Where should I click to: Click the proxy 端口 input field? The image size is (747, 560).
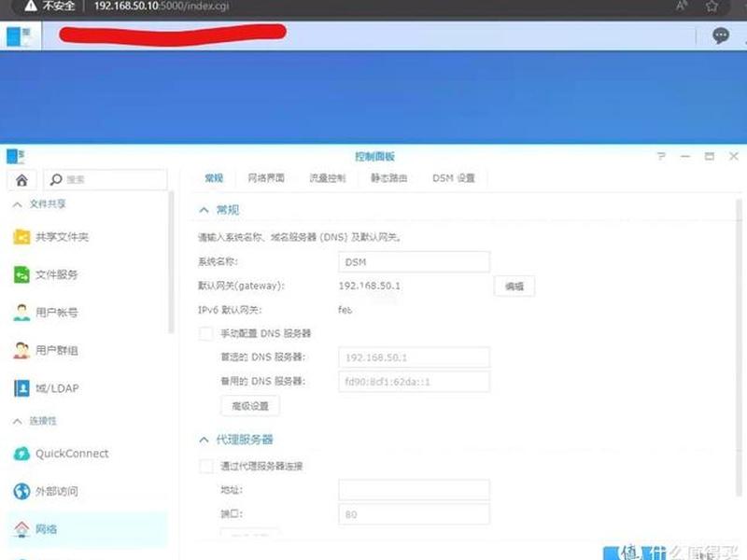pyautogui.click(x=414, y=514)
